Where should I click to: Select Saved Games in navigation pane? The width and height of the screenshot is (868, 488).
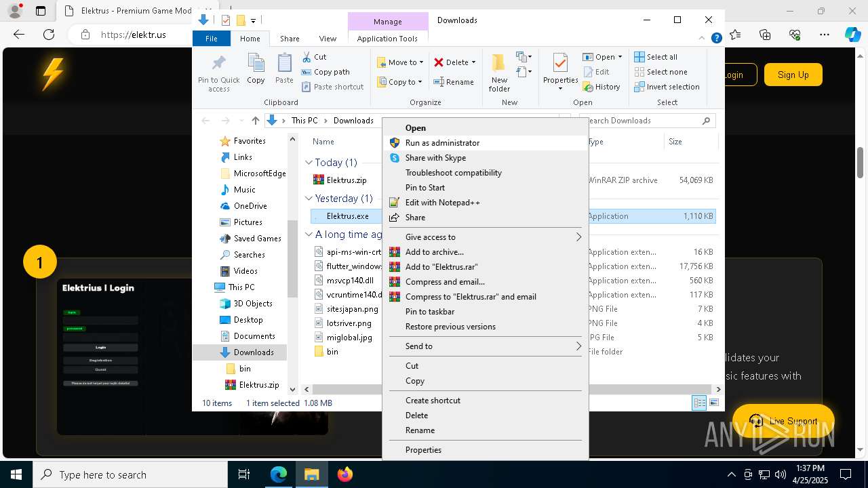257,239
